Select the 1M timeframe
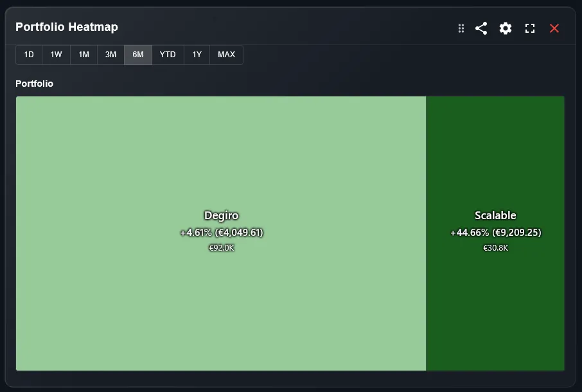Screen dimensions: 582x392 click(83, 55)
